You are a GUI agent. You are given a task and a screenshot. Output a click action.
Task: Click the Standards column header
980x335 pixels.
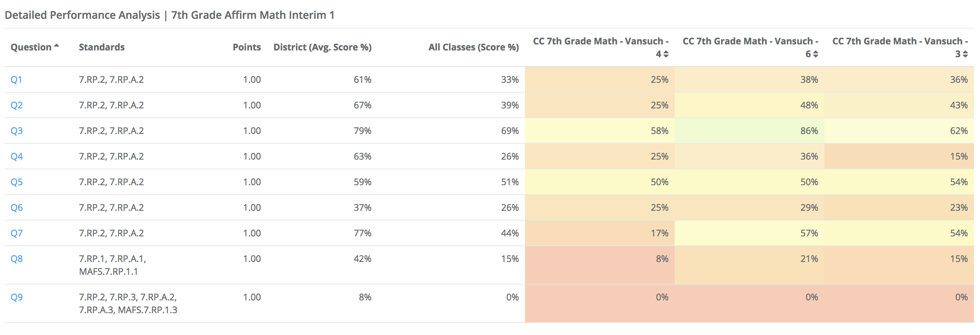pyautogui.click(x=102, y=47)
